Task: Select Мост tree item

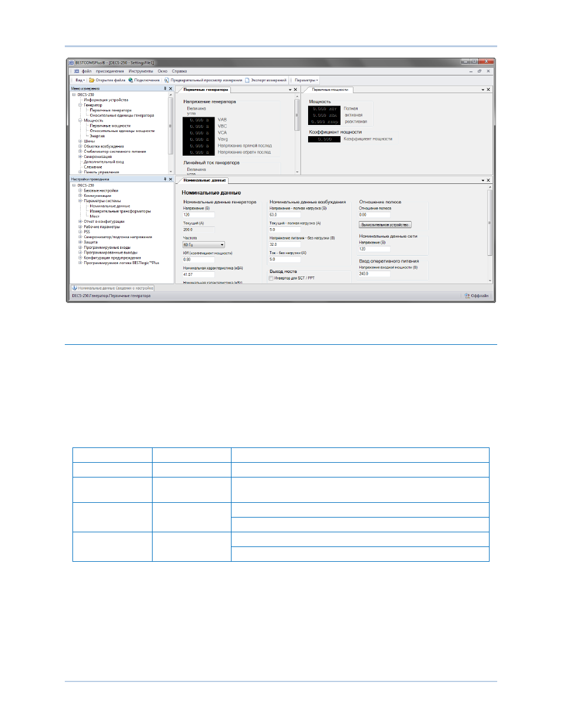Action: 95,216
